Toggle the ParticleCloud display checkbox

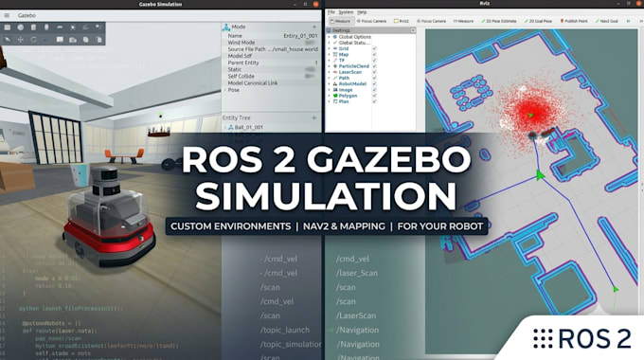(x=374, y=66)
